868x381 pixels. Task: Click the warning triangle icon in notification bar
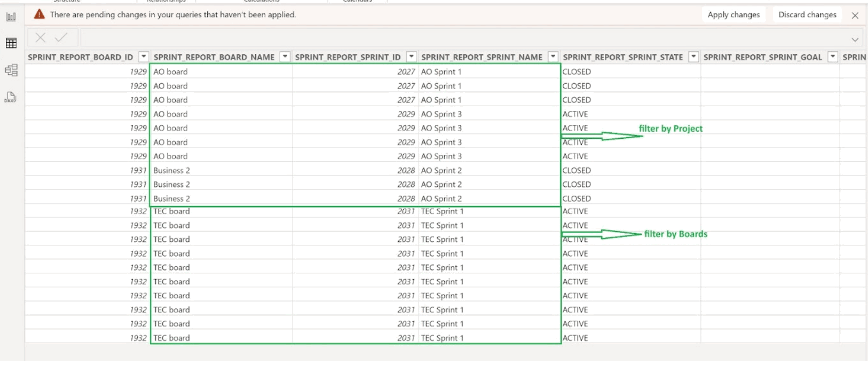(x=40, y=14)
